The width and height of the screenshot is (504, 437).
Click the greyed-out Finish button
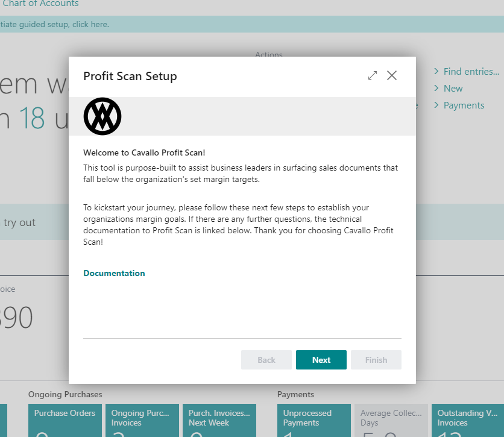tap(376, 360)
